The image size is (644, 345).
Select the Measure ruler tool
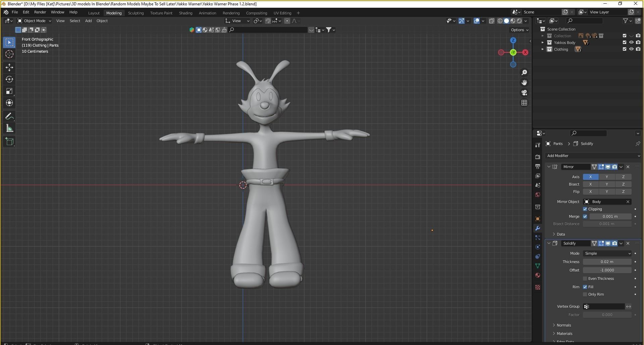tap(9, 129)
